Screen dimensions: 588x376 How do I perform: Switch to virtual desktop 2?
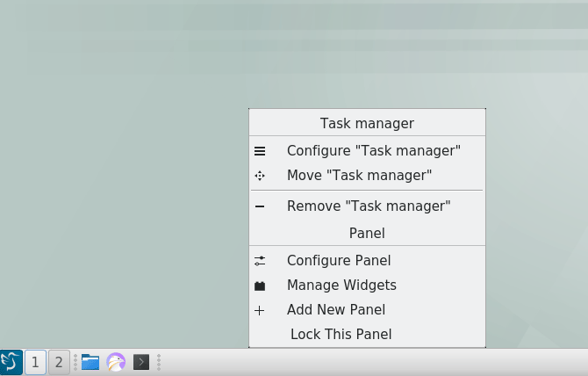pos(59,362)
